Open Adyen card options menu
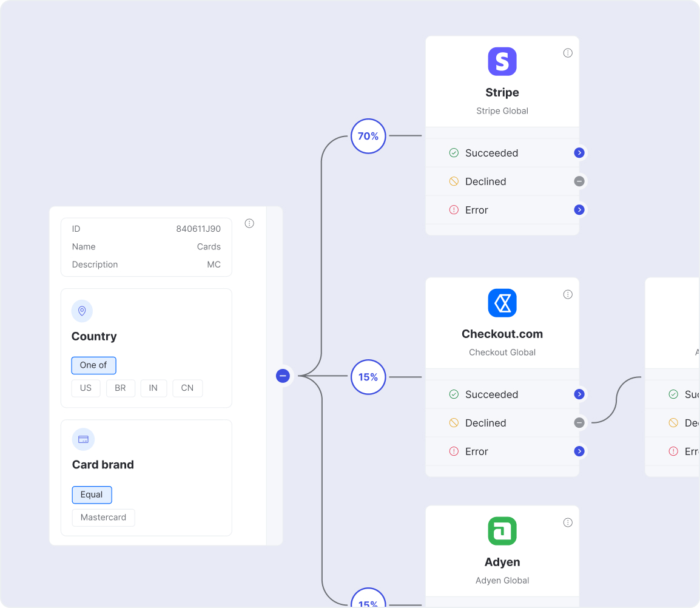This screenshot has width=700, height=608. [x=568, y=522]
